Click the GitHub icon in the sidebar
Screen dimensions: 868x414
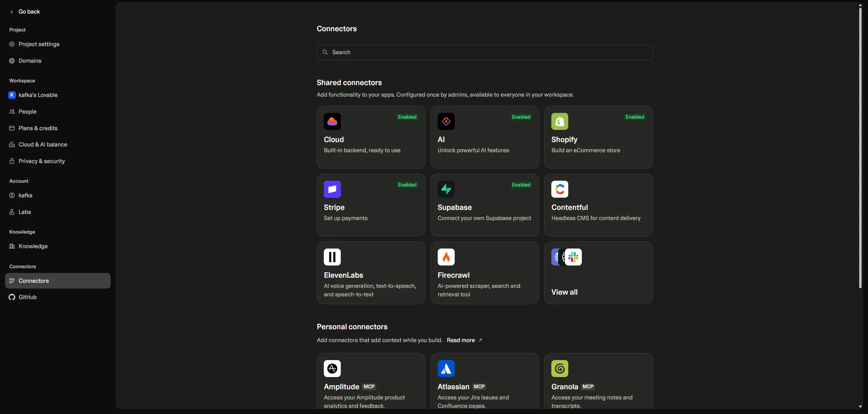click(x=12, y=297)
